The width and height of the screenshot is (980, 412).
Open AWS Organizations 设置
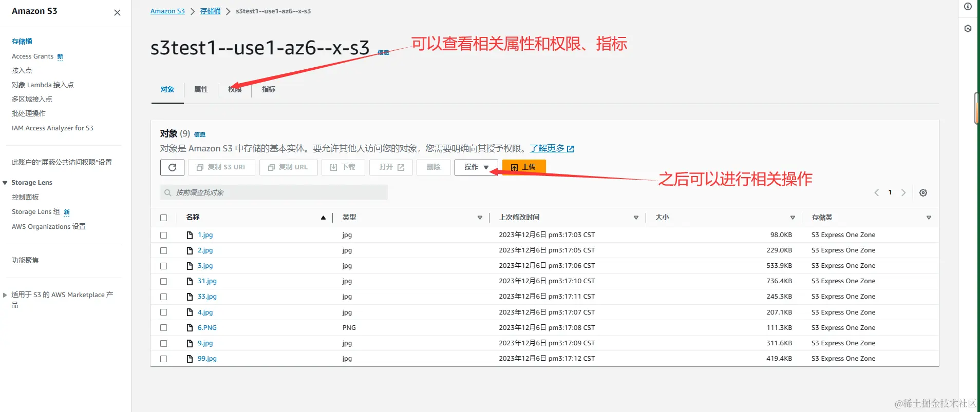click(x=49, y=227)
